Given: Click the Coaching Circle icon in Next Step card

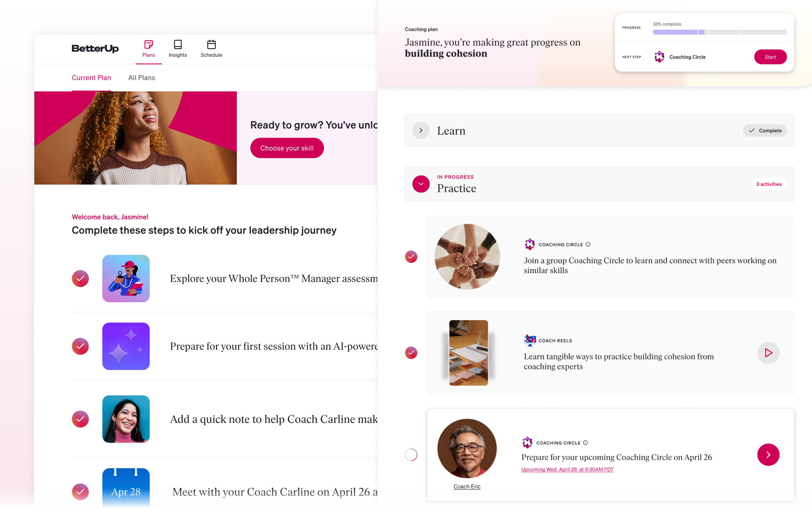Looking at the screenshot, I should pos(659,57).
